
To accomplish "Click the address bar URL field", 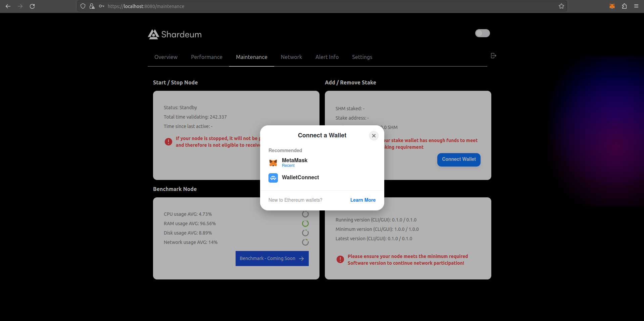I will tap(322, 6).
